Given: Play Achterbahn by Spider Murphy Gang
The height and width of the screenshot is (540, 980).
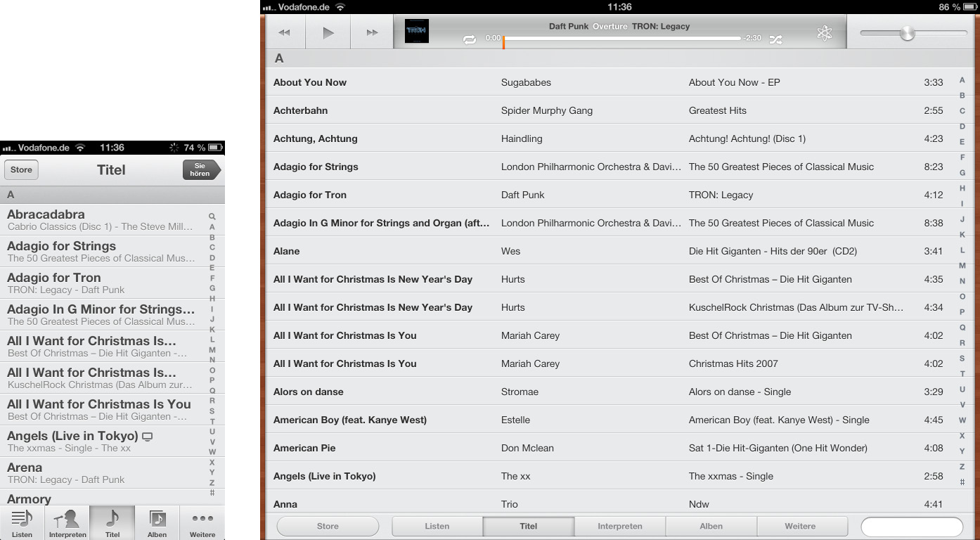Looking at the screenshot, I should click(608, 110).
